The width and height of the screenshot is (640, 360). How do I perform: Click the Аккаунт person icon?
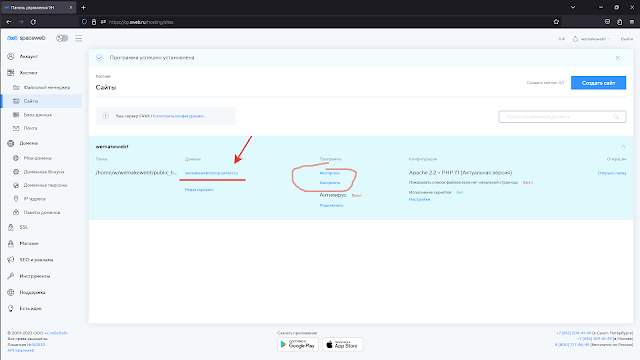click(x=11, y=56)
